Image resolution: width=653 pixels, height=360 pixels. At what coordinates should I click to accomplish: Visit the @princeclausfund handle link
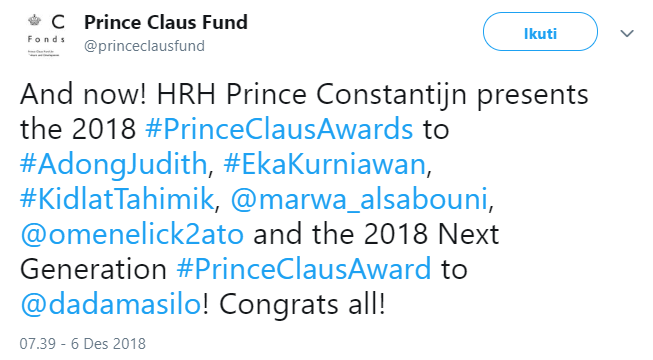(x=144, y=46)
